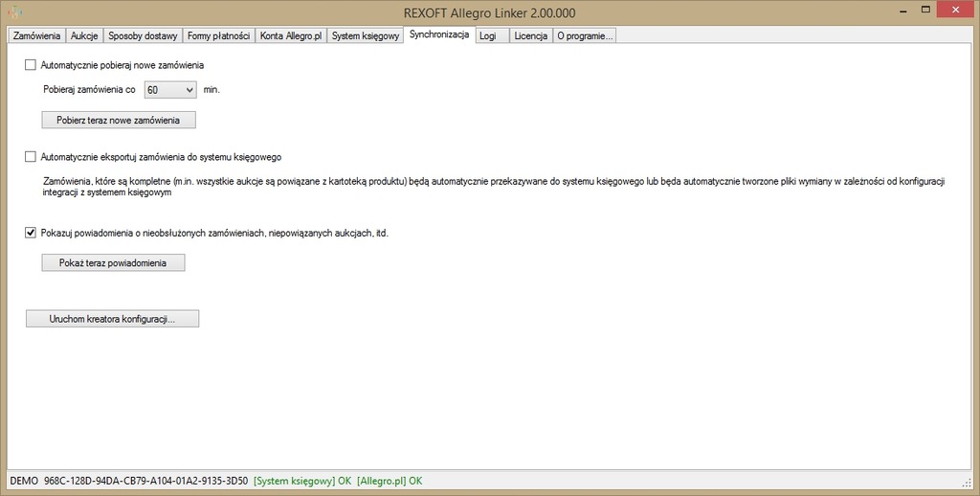The width and height of the screenshot is (980, 496).
Task: Click the DEMO license key in status bar
Action: pyautogui.click(x=129, y=481)
